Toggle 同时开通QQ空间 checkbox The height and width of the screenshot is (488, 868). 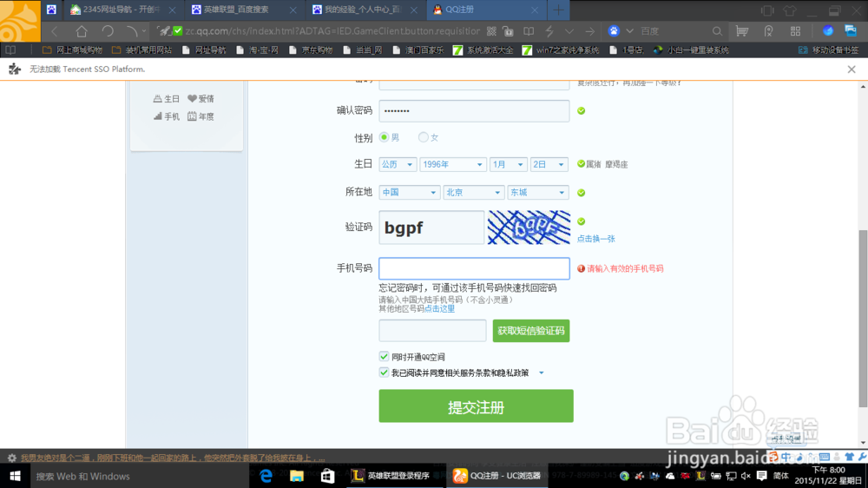tap(384, 356)
